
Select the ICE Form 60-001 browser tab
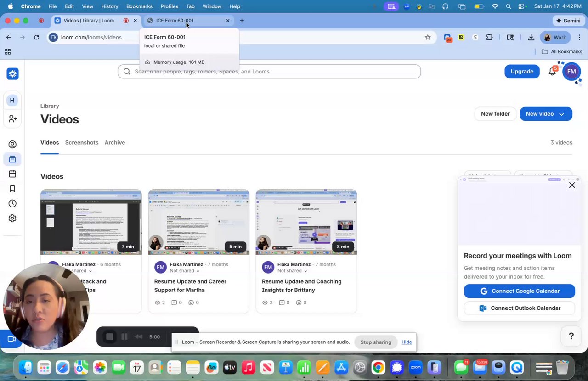pyautogui.click(x=188, y=21)
